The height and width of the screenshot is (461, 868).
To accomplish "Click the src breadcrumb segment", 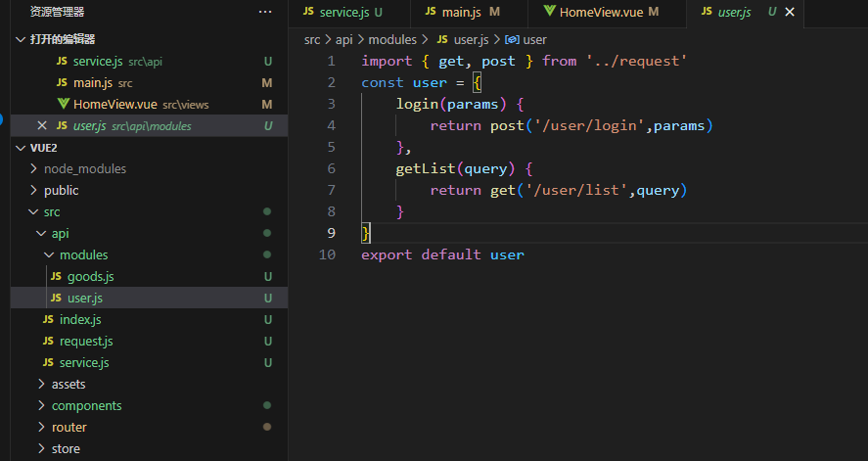I will (x=311, y=40).
